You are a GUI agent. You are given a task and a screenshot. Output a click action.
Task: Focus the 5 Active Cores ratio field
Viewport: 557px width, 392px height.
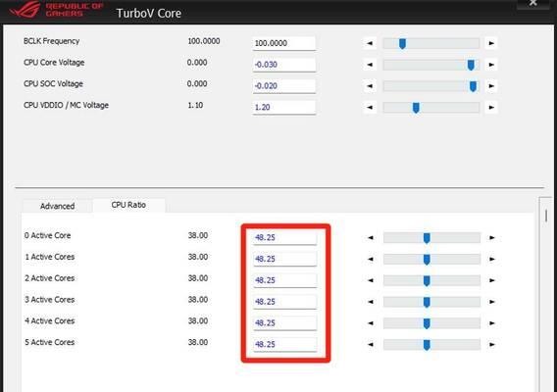(284, 344)
